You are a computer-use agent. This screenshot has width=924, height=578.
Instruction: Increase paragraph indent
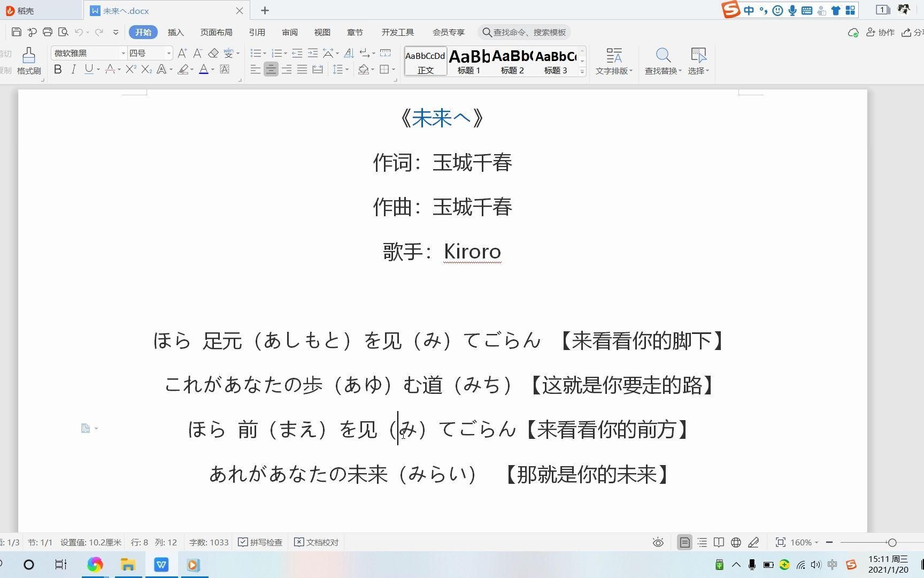[x=313, y=53]
